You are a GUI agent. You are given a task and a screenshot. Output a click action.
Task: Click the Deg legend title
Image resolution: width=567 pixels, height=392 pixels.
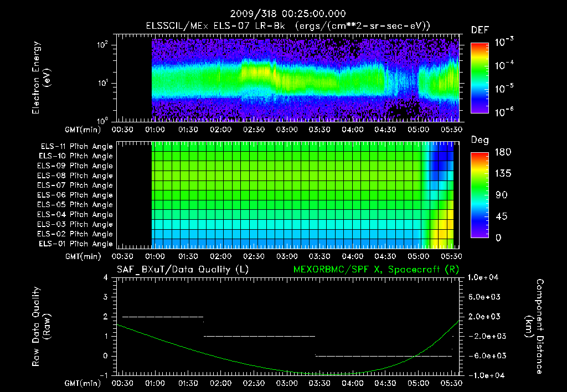tap(480, 140)
